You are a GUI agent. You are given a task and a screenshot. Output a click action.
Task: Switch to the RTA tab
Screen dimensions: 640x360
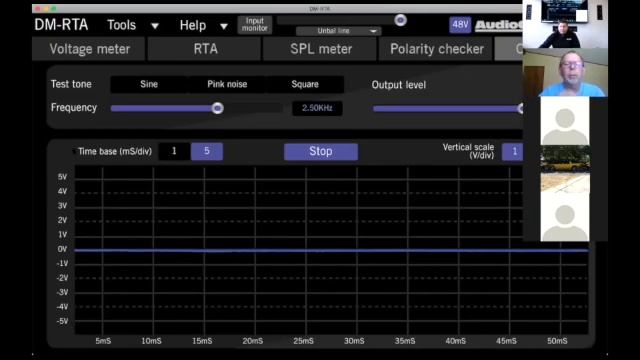(205, 49)
